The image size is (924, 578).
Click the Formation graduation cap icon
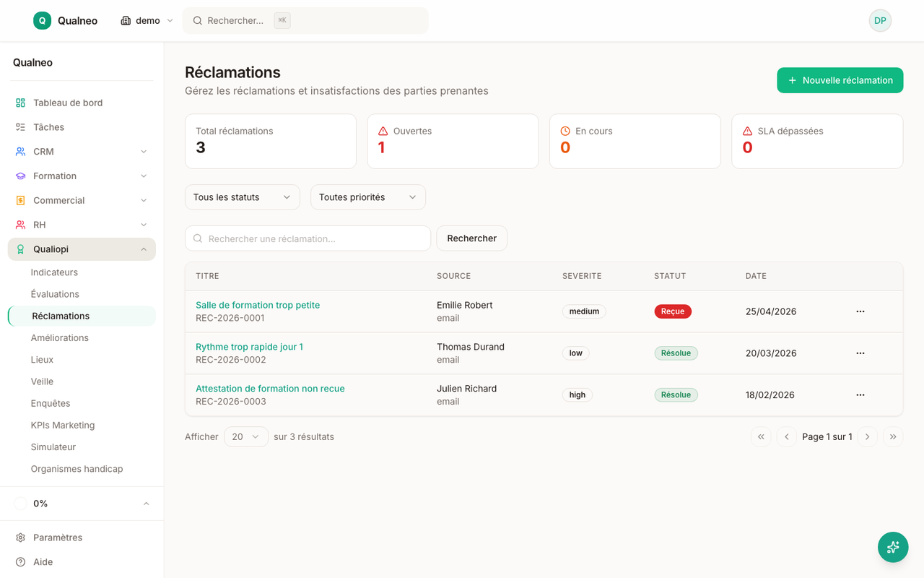pyautogui.click(x=20, y=176)
